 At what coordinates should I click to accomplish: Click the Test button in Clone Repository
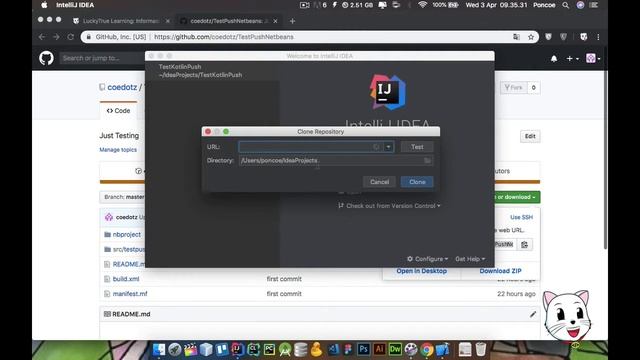(x=417, y=147)
